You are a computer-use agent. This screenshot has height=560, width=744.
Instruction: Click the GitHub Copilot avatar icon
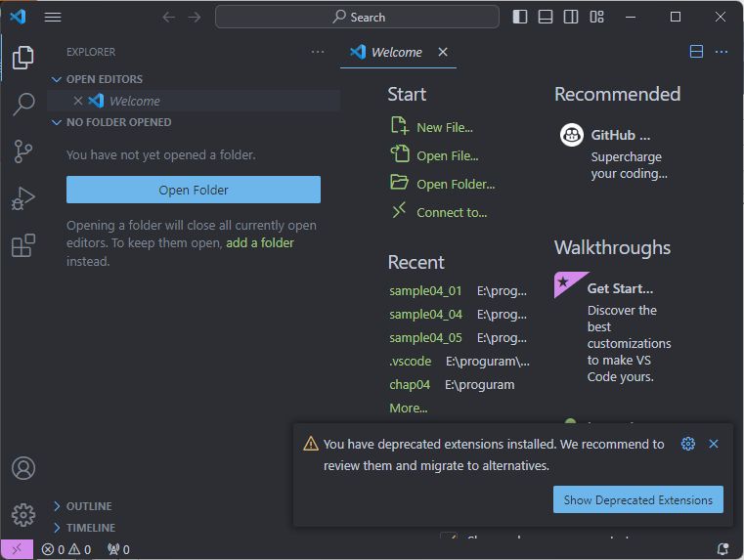(572, 135)
